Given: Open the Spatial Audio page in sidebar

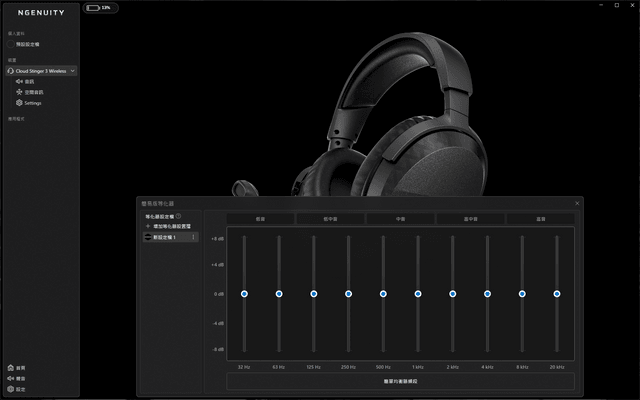Looking at the screenshot, I should click(29, 92).
